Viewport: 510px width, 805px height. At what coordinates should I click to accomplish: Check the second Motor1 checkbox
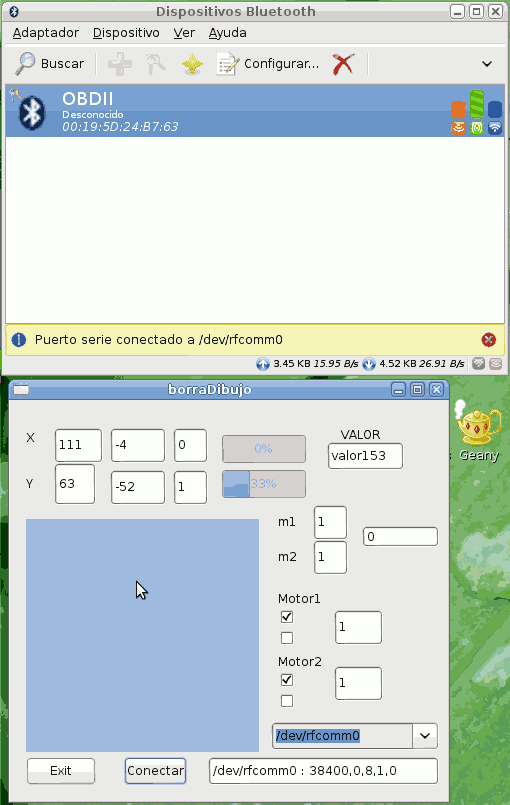287,638
